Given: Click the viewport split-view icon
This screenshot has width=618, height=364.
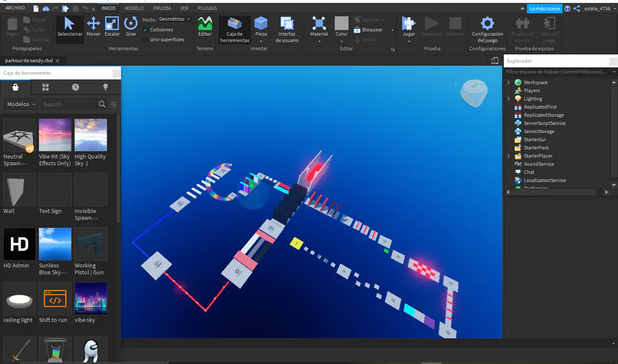Looking at the screenshot, I should point(494,60).
